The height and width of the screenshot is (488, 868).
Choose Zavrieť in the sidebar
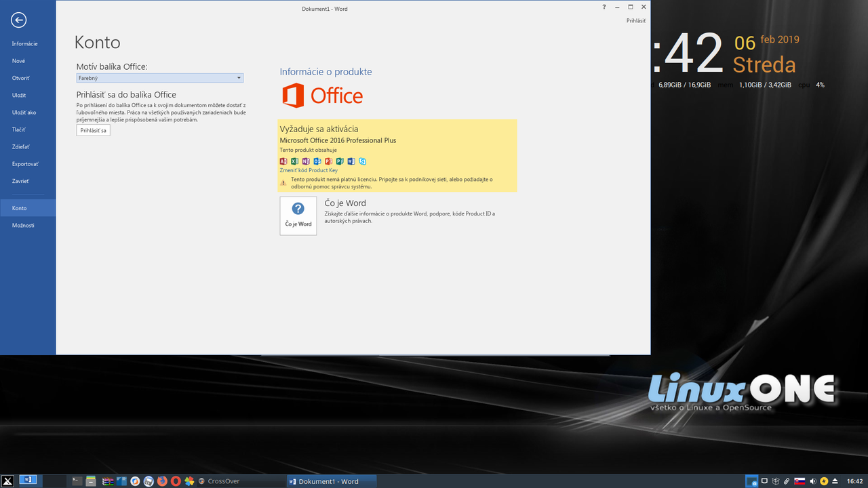pos(28,181)
